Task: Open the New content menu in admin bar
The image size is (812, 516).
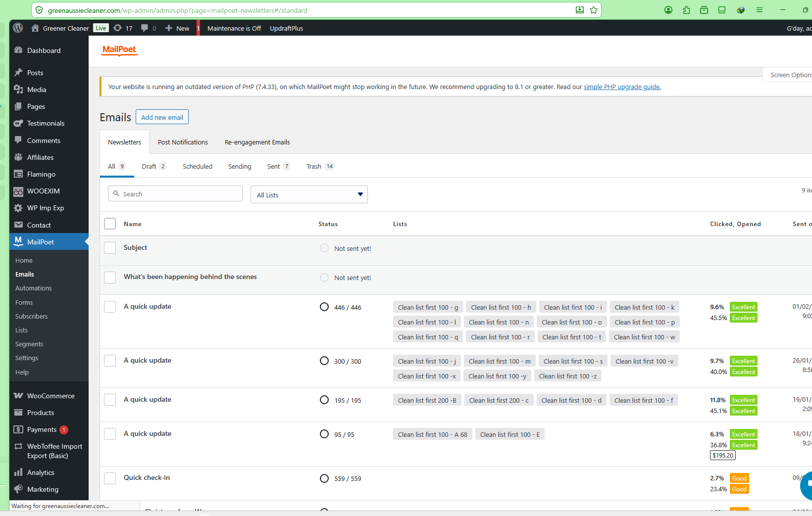Action: (x=177, y=28)
